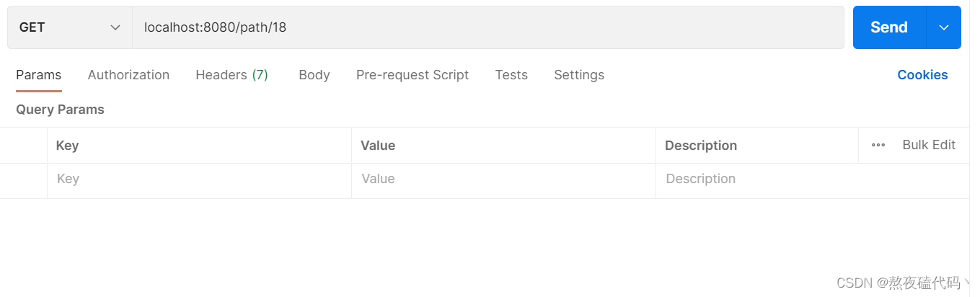980x297 pixels.
Task: Open the Settings tab
Action: tap(579, 75)
